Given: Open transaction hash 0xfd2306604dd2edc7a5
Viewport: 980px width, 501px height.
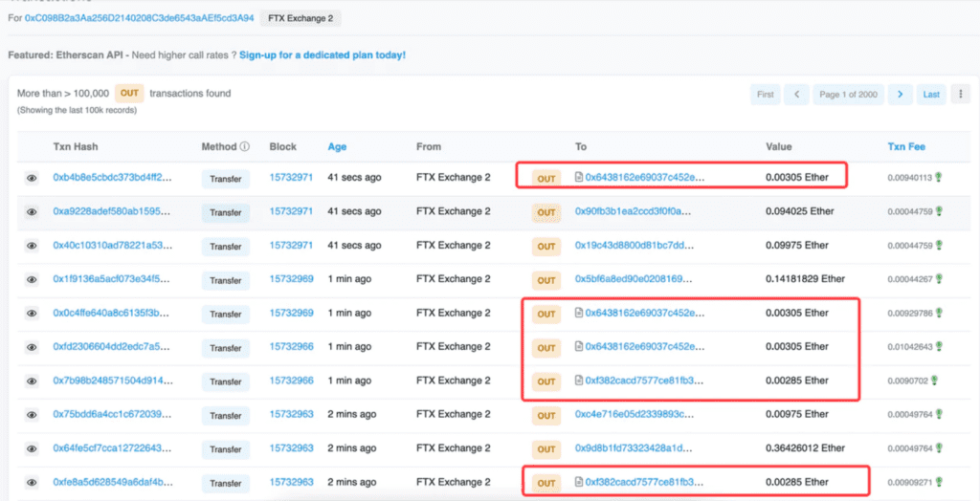Looking at the screenshot, I should click(x=113, y=346).
